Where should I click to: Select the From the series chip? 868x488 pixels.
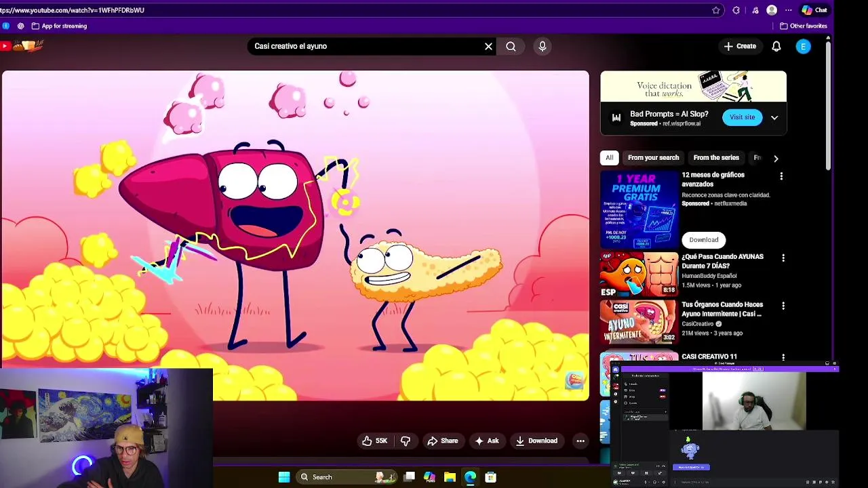(716, 157)
